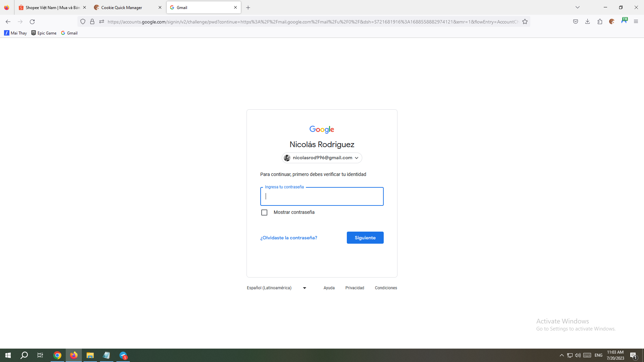This screenshot has height=362, width=644.
Task: Open a new tab with the plus button
Action: pos(248,7)
